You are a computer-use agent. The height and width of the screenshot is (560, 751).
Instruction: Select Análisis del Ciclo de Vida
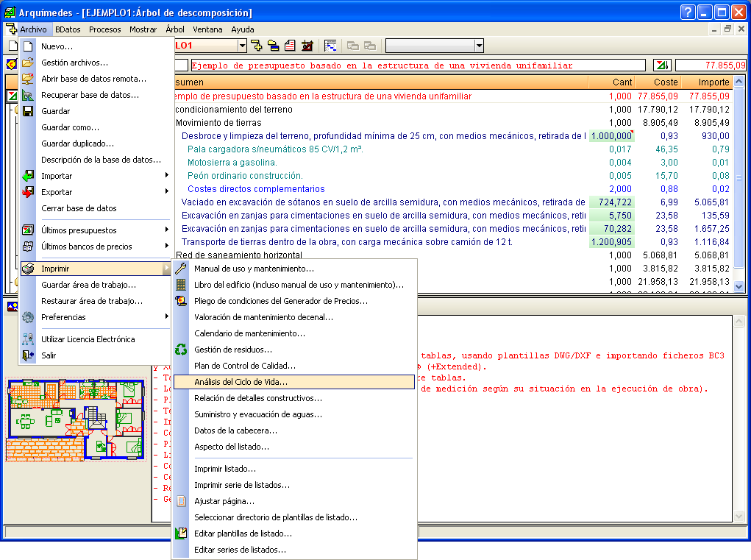pos(241,382)
